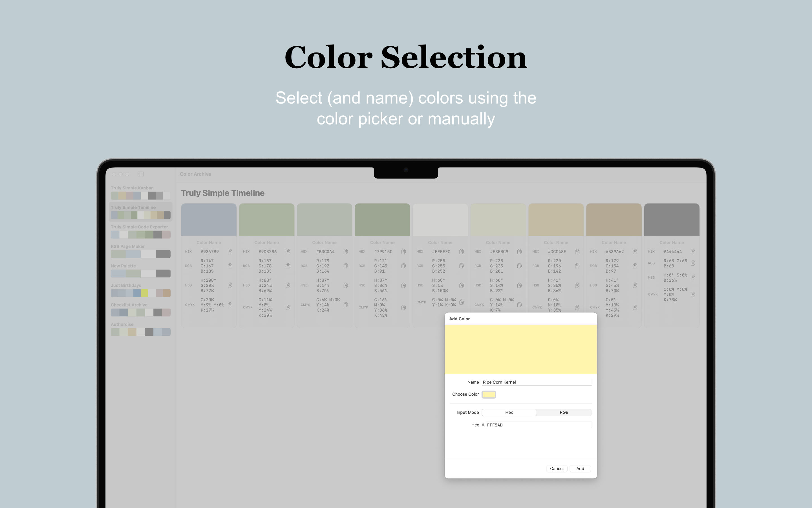The image size is (812, 508).
Task: Switch input mode to RGB
Action: point(564,412)
